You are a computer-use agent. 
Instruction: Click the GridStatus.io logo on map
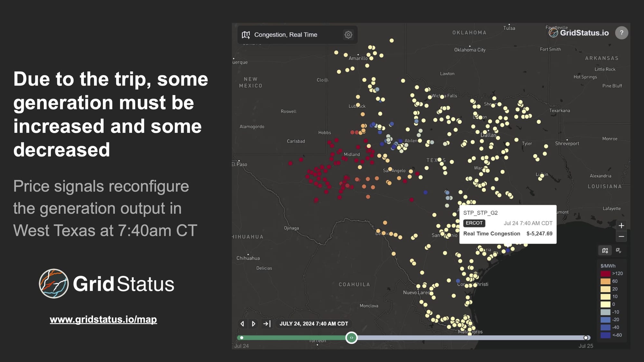[x=579, y=32]
